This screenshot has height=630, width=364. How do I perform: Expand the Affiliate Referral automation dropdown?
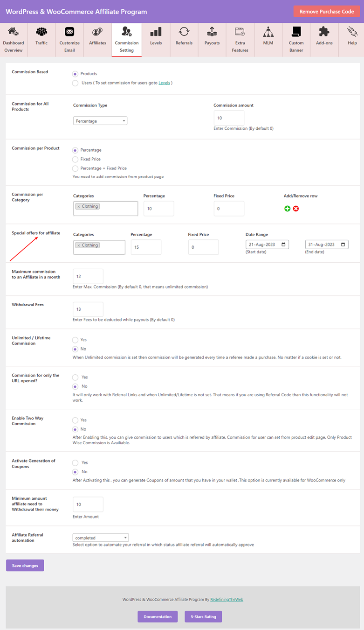tap(101, 538)
